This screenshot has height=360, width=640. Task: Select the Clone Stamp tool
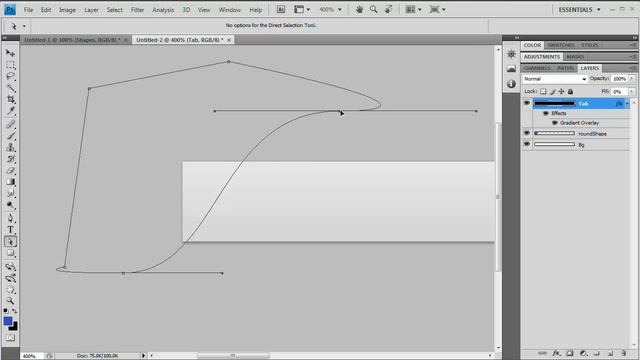click(x=10, y=147)
